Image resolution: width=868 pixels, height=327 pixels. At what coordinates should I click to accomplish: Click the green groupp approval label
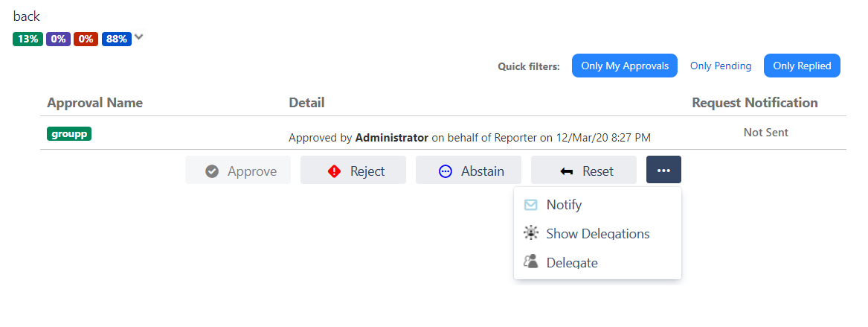[x=69, y=133]
